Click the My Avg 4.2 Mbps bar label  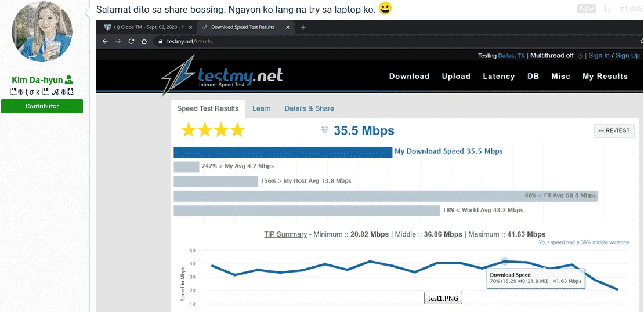237,166
